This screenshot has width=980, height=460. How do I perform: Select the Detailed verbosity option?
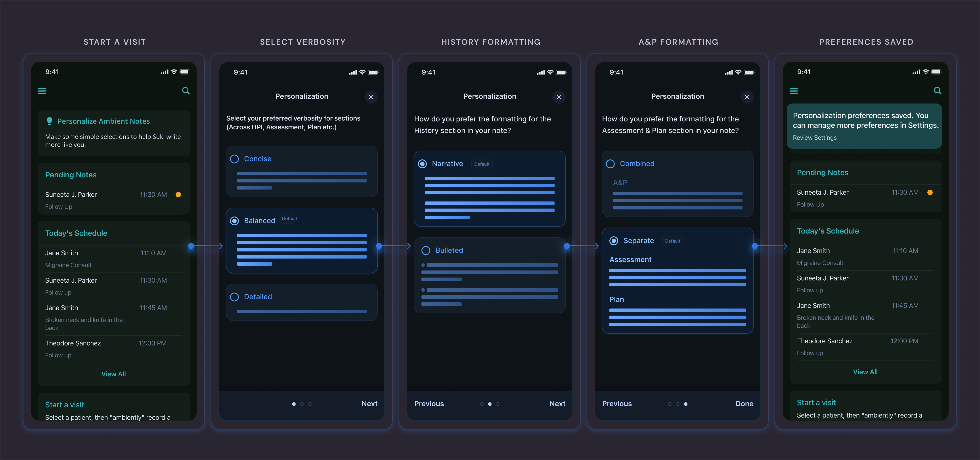[302, 302]
